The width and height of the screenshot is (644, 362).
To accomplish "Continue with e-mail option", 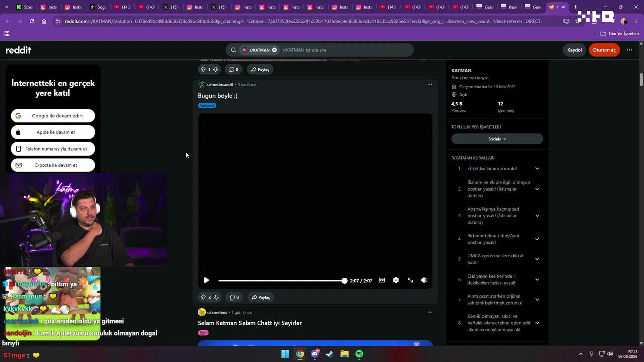I will [x=53, y=165].
